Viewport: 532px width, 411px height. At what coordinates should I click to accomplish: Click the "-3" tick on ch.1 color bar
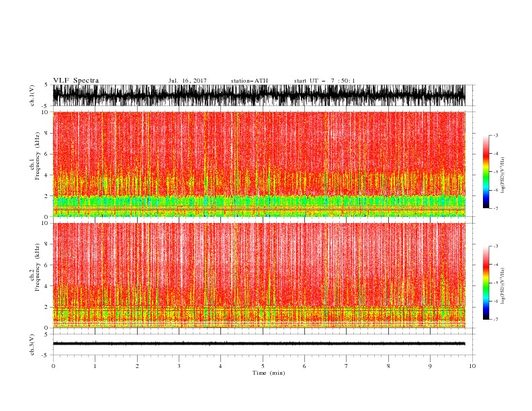496,135
